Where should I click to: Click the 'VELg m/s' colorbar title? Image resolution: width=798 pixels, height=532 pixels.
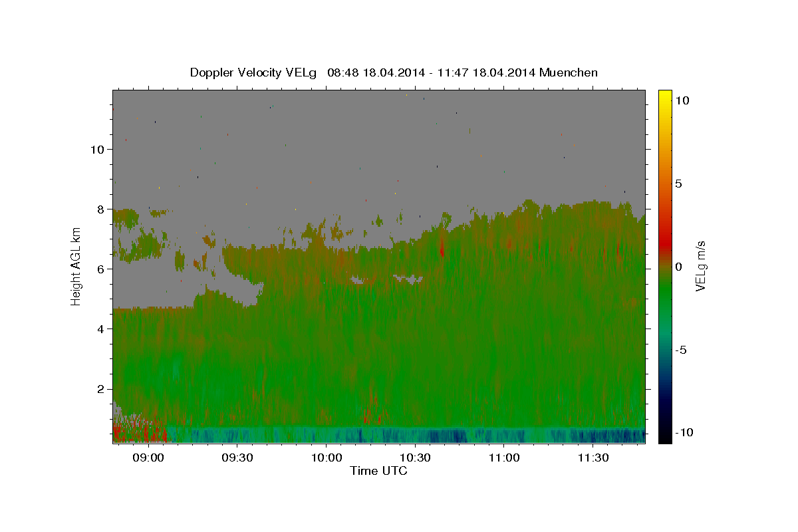coord(701,266)
